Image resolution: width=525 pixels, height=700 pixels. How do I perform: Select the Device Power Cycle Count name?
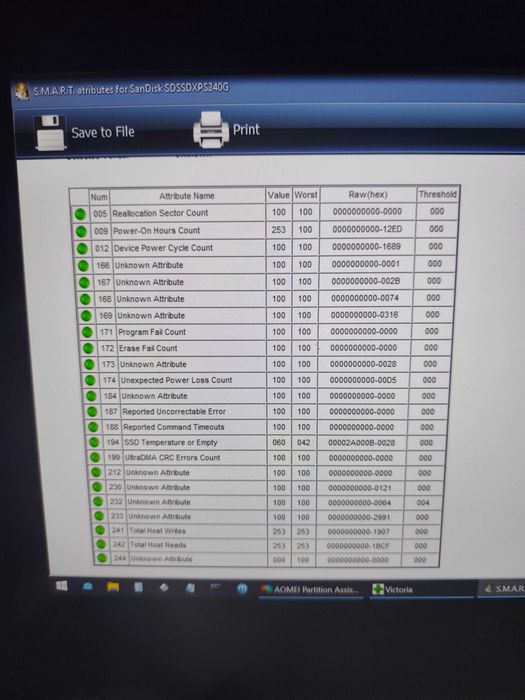163,248
